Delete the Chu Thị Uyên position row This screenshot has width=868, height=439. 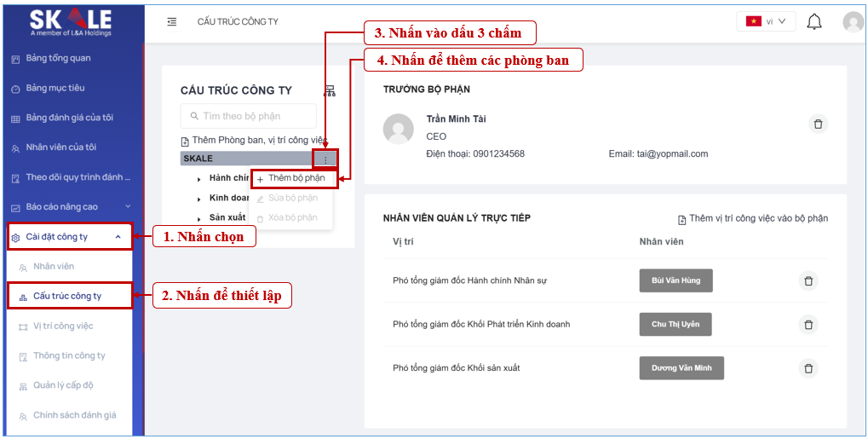[808, 324]
